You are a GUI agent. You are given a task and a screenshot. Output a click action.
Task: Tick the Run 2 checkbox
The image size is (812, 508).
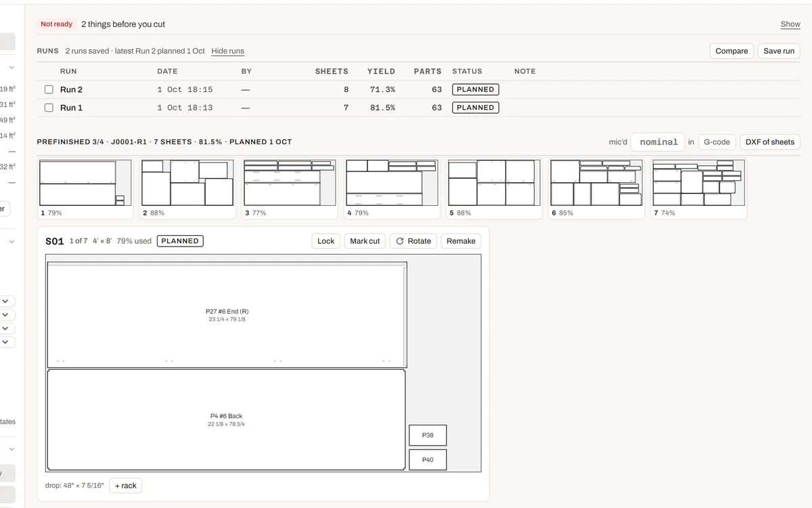pyautogui.click(x=49, y=89)
